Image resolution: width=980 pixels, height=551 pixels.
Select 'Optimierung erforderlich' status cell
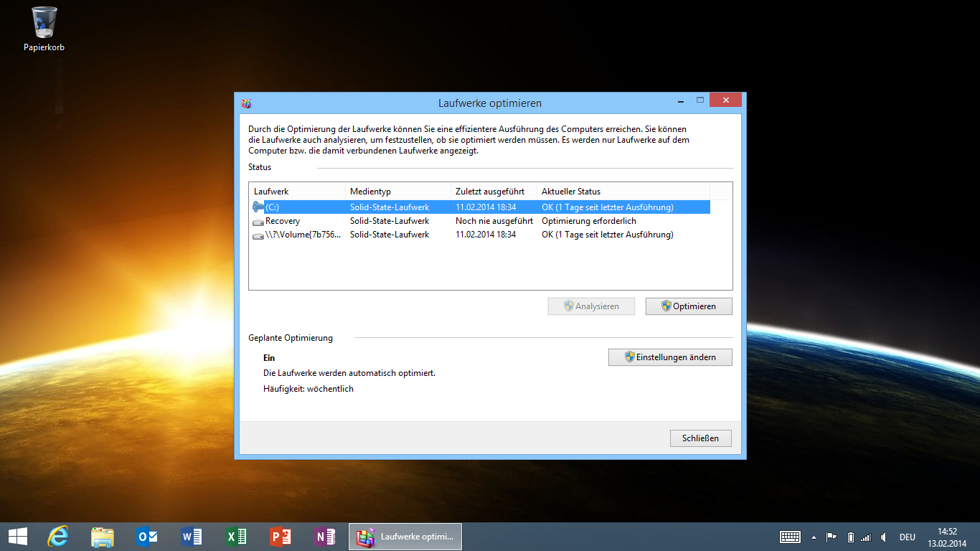(x=589, y=221)
